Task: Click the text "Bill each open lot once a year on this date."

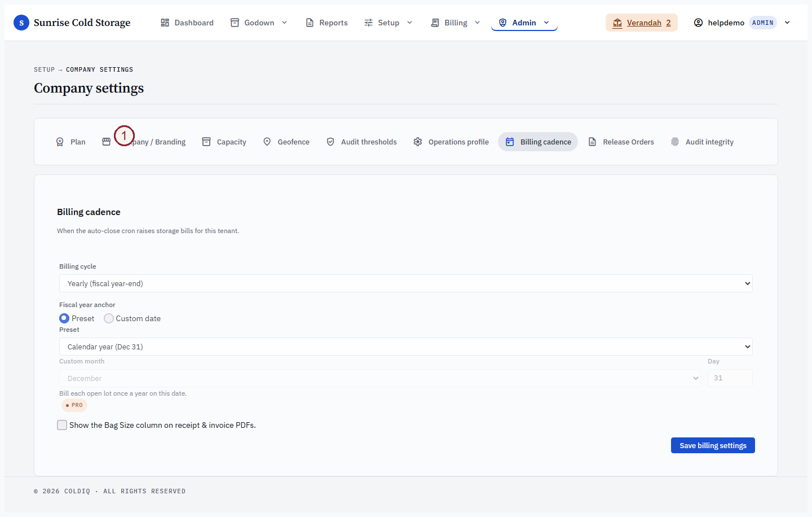Action: pos(123,393)
